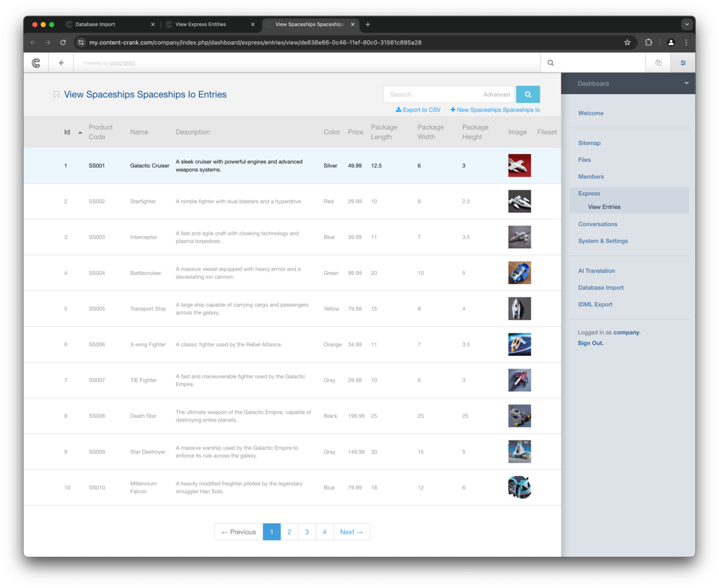Viewport: 719px width, 588px height.
Task: Click the concrete5 powered-by link
Action: click(122, 62)
